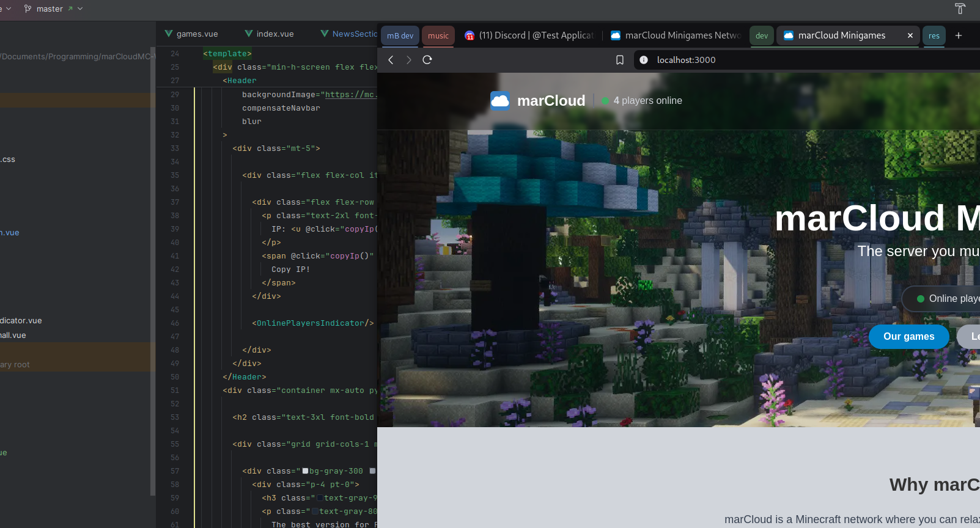Click the text-gray color swatch on line 59

[320, 498]
